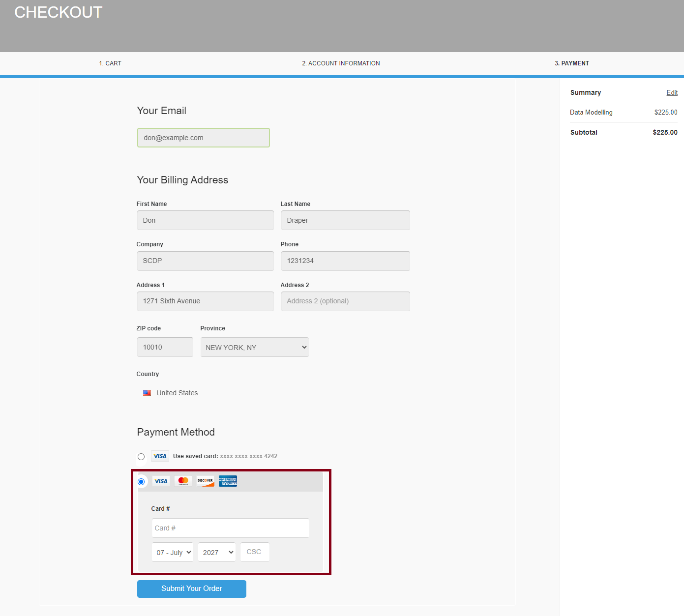Click the Edit link in Summary
The height and width of the screenshot is (616, 684).
(672, 92)
